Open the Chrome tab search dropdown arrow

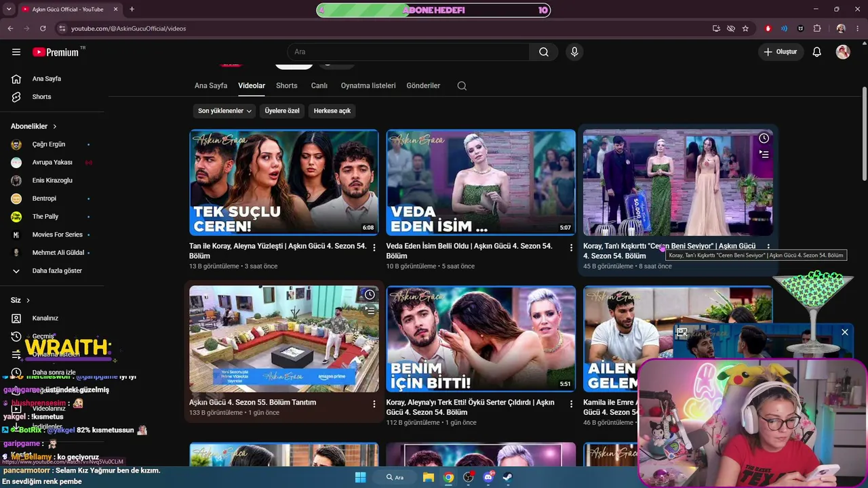pos(9,9)
